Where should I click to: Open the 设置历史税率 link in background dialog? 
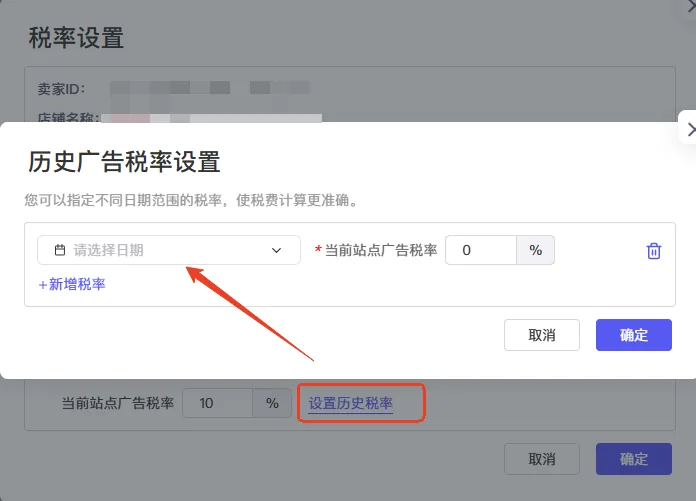tap(351, 403)
